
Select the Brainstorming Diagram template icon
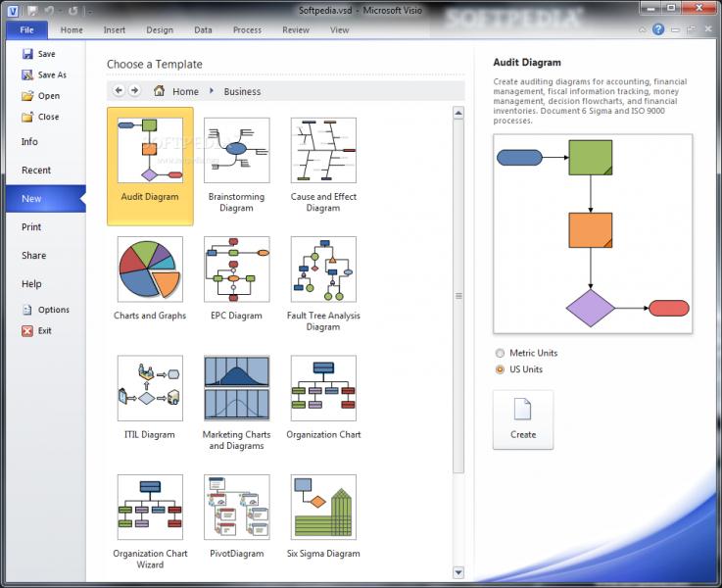(x=236, y=150)
